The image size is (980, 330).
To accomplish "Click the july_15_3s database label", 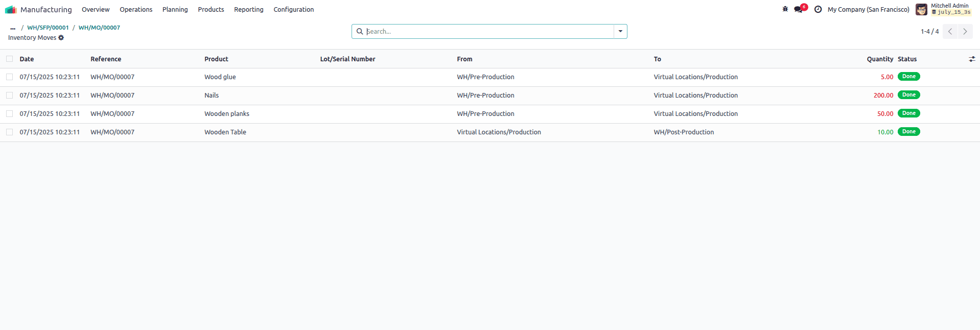I will (951, 12).
